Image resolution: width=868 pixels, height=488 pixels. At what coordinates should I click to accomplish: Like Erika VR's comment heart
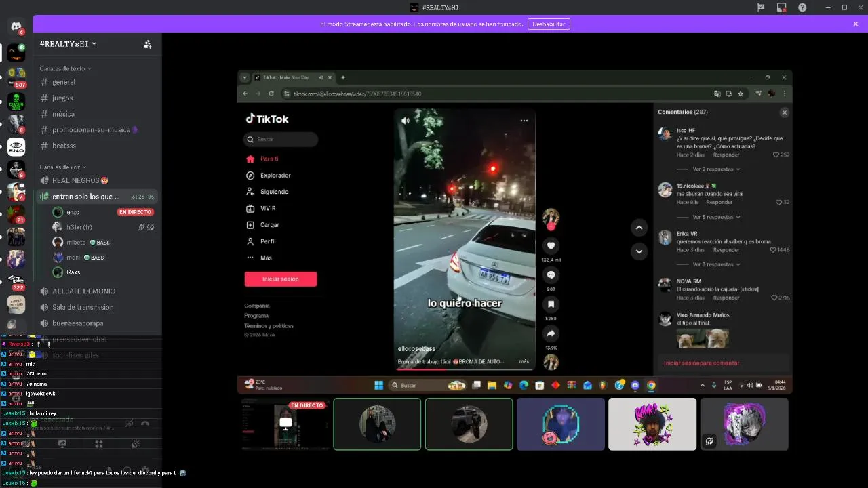tap(774, 250)
